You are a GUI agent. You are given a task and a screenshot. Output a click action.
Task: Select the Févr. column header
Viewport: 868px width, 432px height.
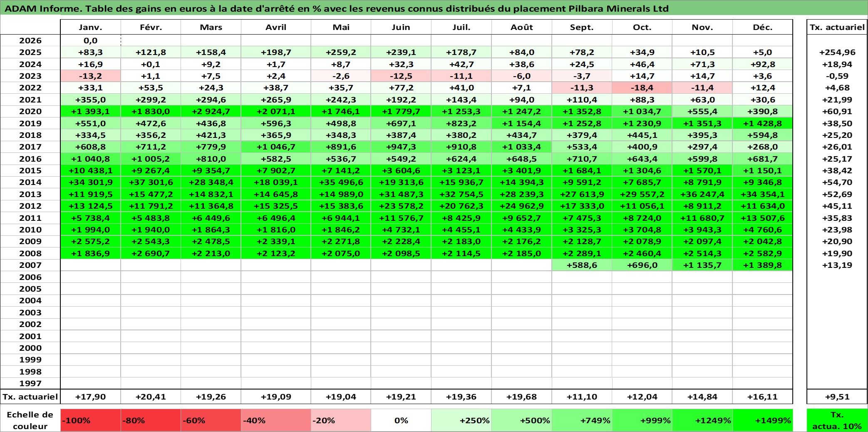(151, 27)
